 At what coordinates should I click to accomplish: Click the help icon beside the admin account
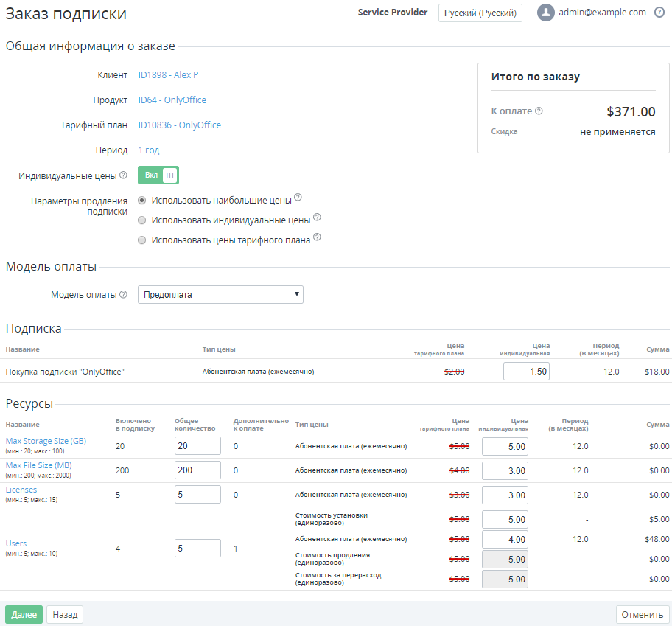[659, 13]
